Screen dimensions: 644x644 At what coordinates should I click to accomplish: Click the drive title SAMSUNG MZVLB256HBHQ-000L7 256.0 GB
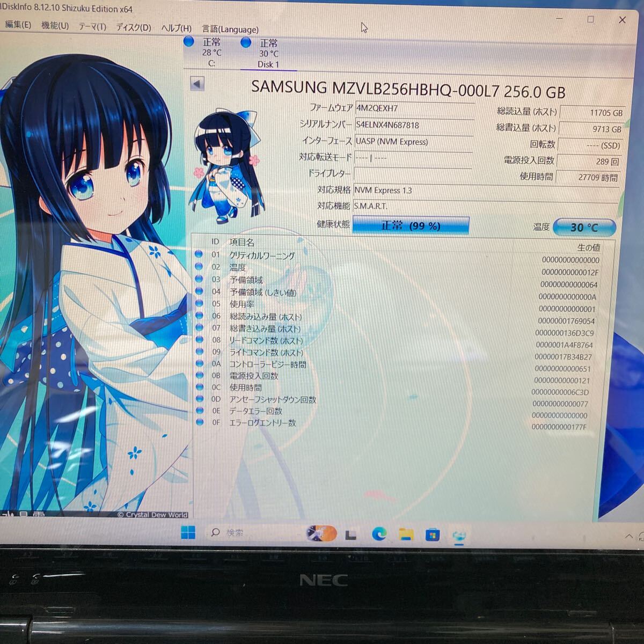pyautogui.click(x=408, y=89)
